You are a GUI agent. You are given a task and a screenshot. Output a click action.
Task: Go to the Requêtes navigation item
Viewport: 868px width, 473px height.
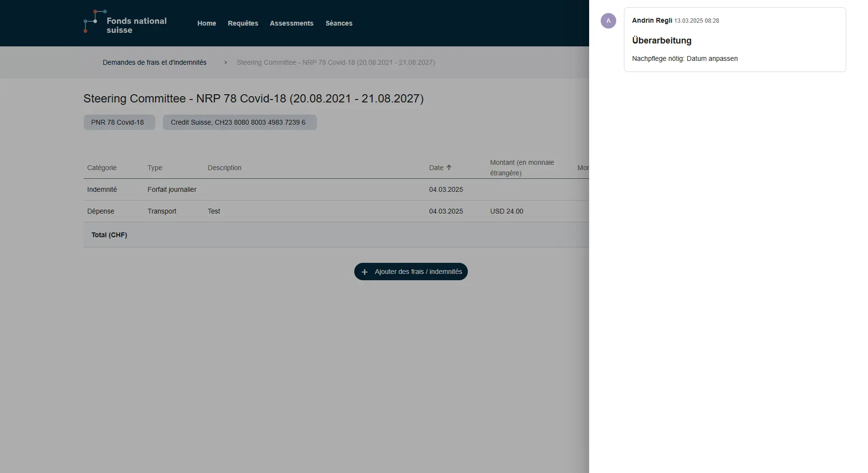(243, 23)
